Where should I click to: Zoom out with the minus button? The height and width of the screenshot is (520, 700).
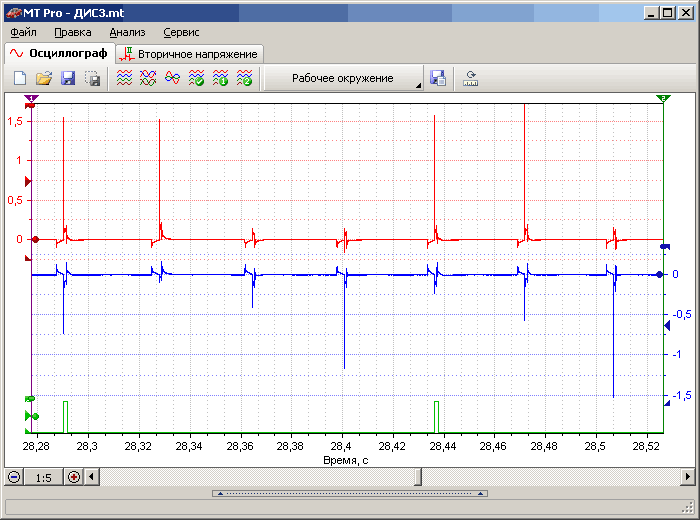point(14,477)
